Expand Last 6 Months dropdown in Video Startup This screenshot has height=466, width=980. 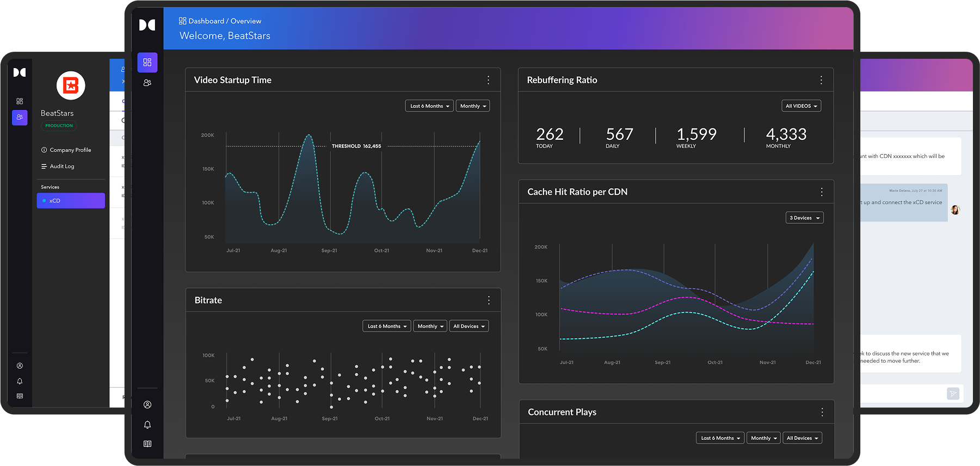pyautogui.click(x=429, y=106)
